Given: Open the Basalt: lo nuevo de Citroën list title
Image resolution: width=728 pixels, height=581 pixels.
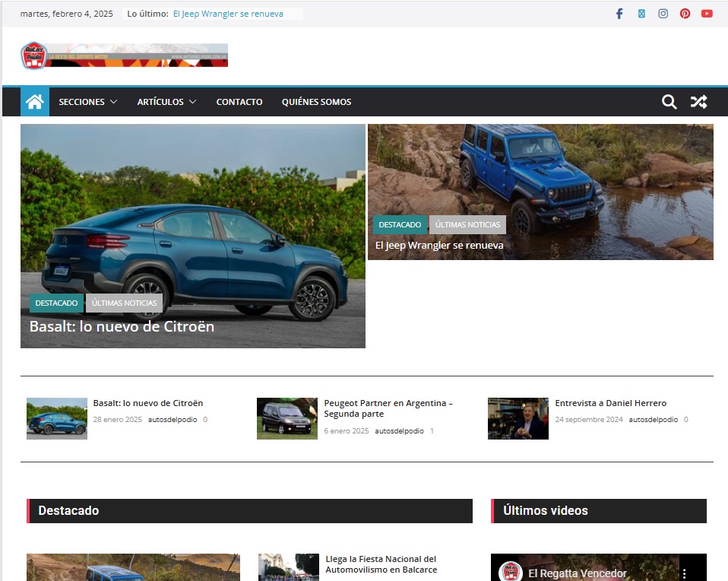Looking at the screenshot, I should [148, 403].
